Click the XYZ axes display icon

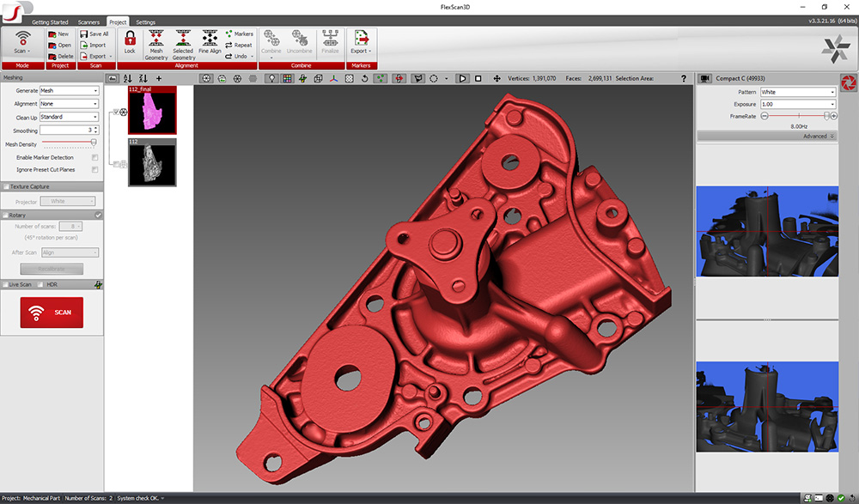(x=333, y=78)
